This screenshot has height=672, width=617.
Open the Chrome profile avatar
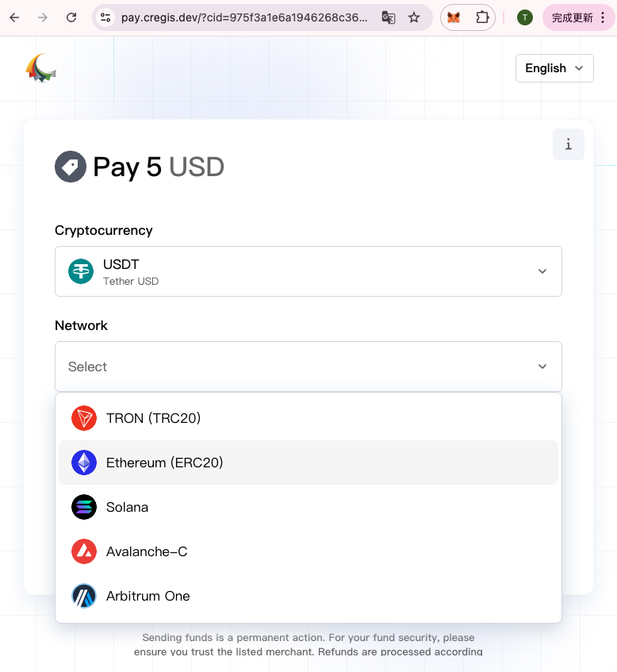[524, 17]
